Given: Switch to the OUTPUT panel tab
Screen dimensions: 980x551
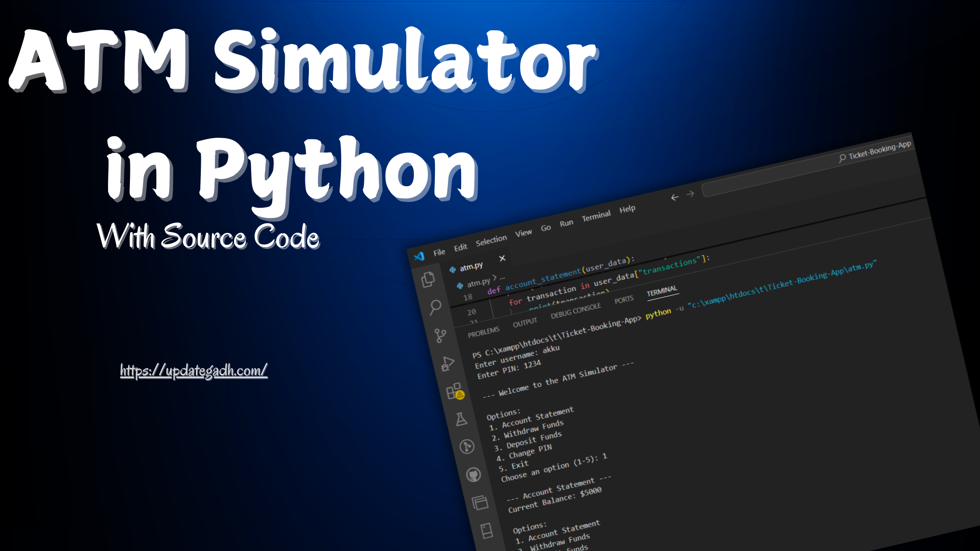Looking at the screenshot, I should coord(525,323).
